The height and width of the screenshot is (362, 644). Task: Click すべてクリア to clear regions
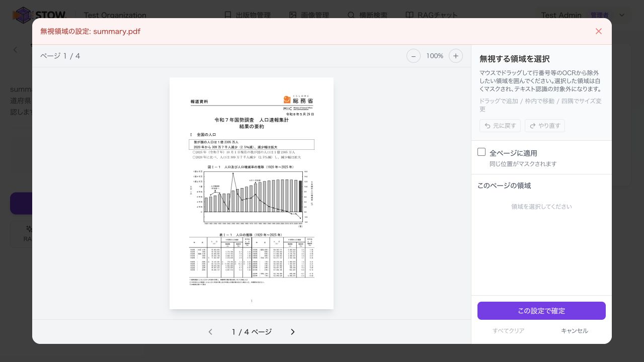pyautogui.click(x=509, y=331)
